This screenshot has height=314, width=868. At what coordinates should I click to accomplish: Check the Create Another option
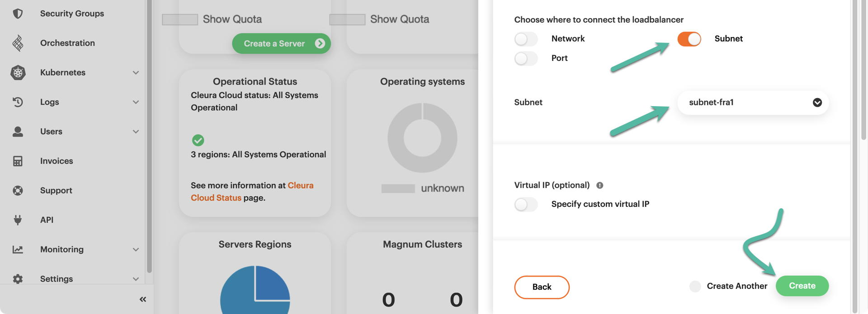[695, 286]
